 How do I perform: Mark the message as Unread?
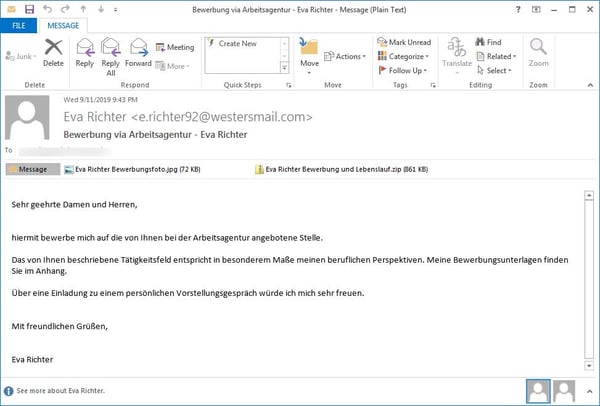[x=403, y=43]
